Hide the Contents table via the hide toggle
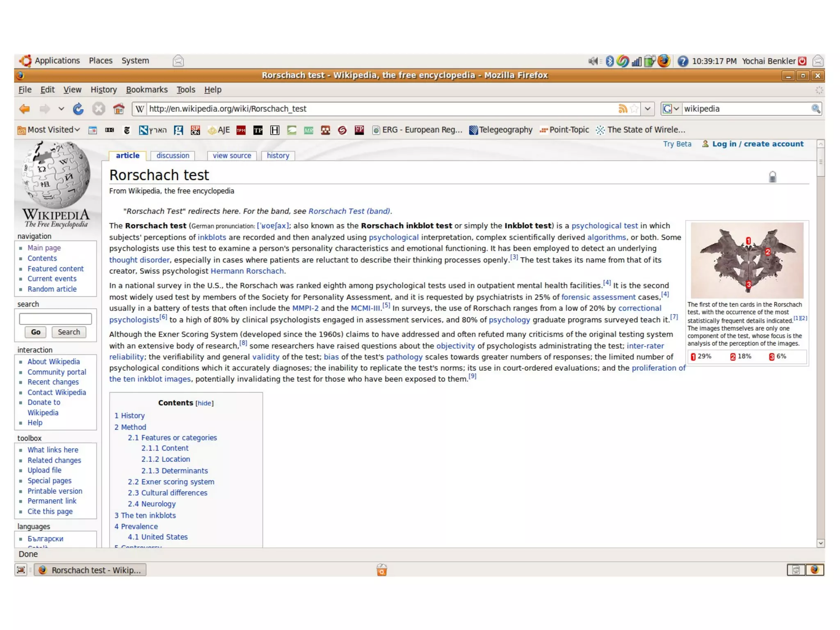The width and height of the screenshot is (840, 630). (x=204, y=403)
